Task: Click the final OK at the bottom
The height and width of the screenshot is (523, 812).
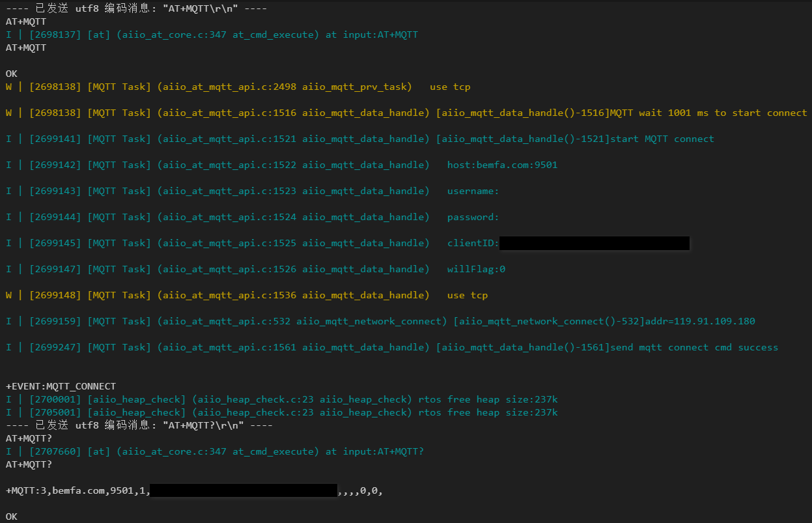Action: pyautogui.click(x=12, y=516)
